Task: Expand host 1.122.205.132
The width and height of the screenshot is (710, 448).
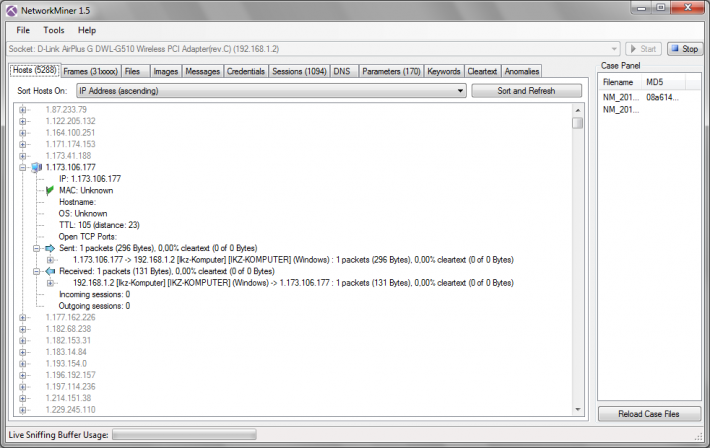Action: tap(22, 121)
